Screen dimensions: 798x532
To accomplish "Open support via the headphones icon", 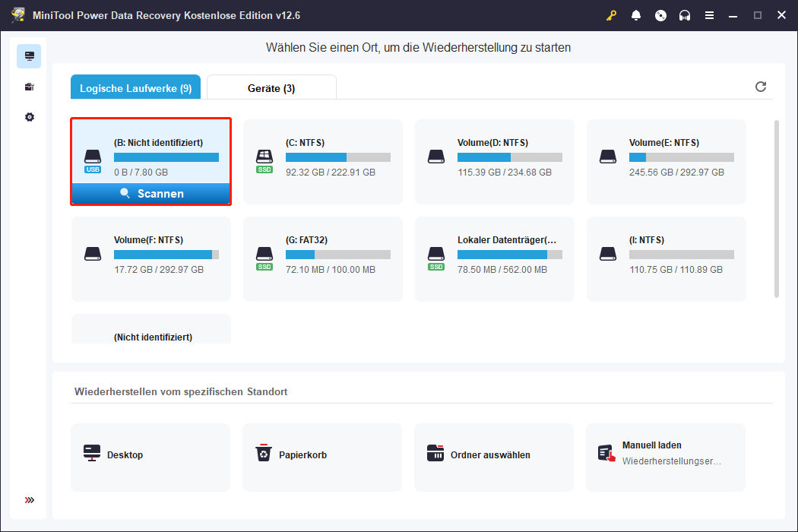I will click(x=685, y=15).
